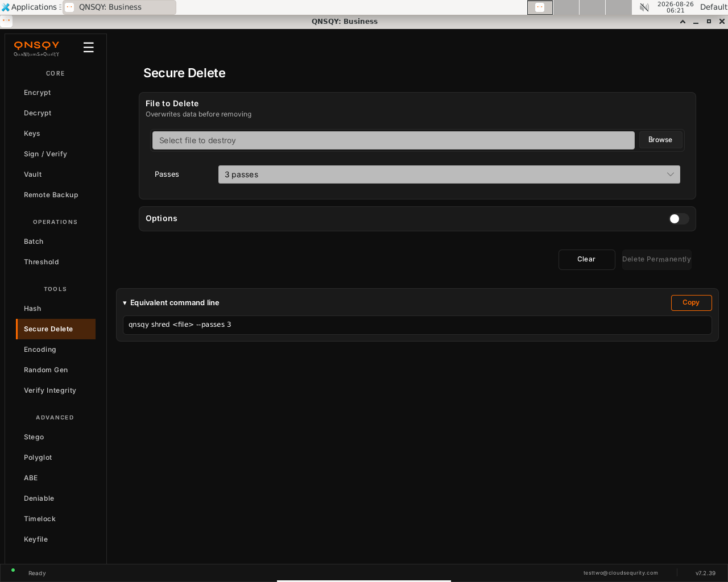Screen dimensions: 728x582
Task: Click Delete Permanently button
Action: click(656, 259)
